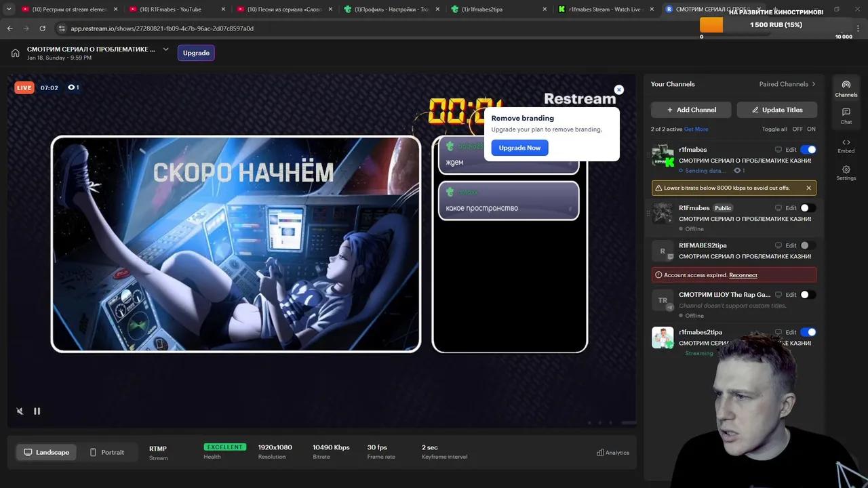Screen dimensions: 868x488
Task: Switch to Песни из сериала browser tab
Action: [284, 9]
